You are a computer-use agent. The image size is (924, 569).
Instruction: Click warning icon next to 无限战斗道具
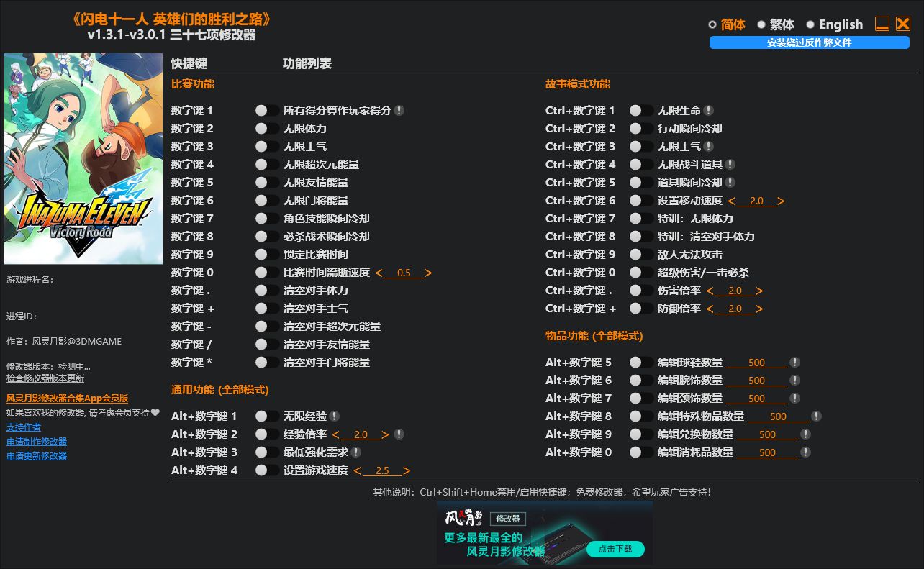point(731,164)
